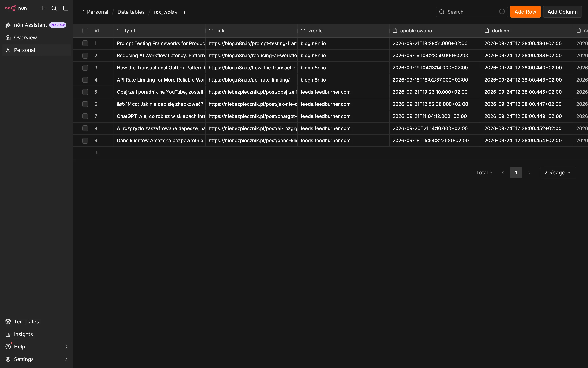Click the Total 9 count label
Screen dimensions: 588x368
tap(484, 173)
